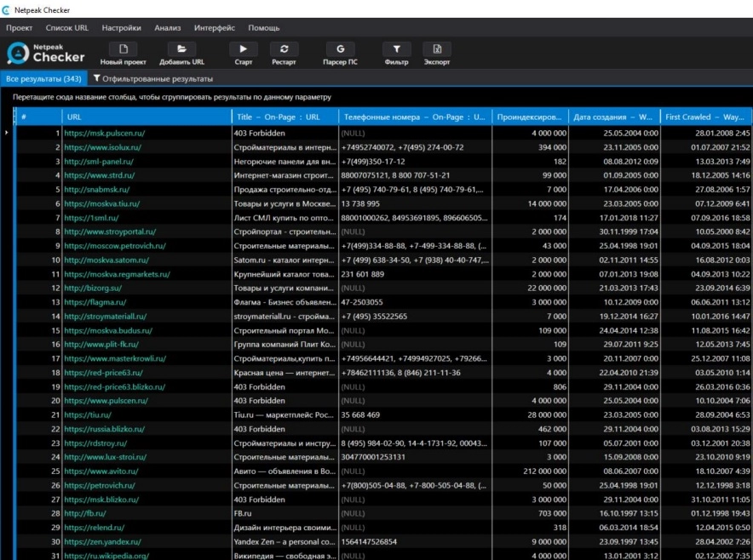Open the link https://www.isolux.ru/
The width and height of the screenshot is (753, 560).
103,147
